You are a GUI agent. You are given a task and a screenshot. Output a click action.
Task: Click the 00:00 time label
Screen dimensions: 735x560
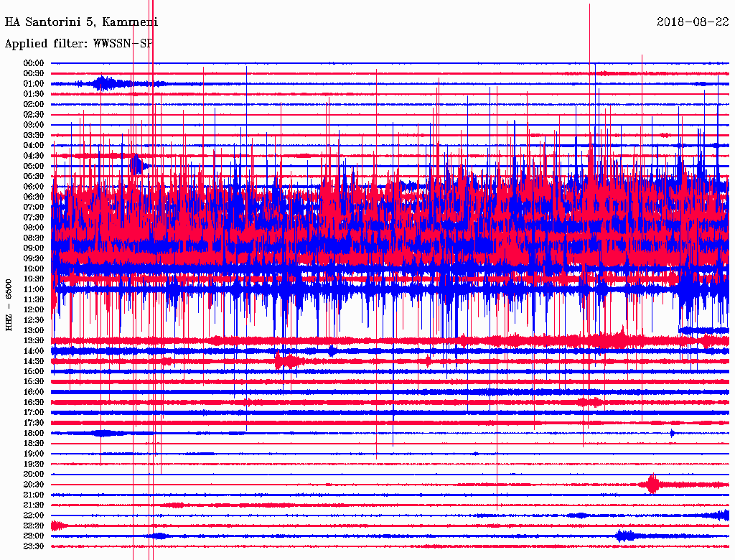coord(34,63)
